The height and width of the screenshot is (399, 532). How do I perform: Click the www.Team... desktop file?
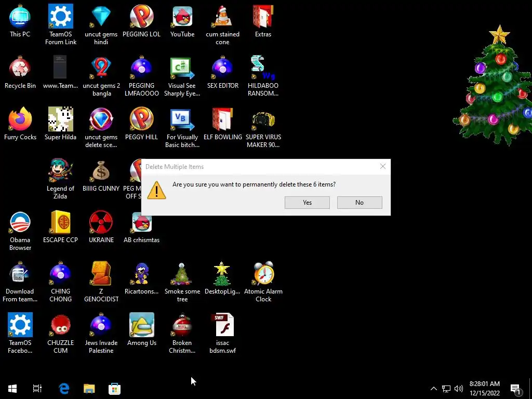(x=60, y=72)
